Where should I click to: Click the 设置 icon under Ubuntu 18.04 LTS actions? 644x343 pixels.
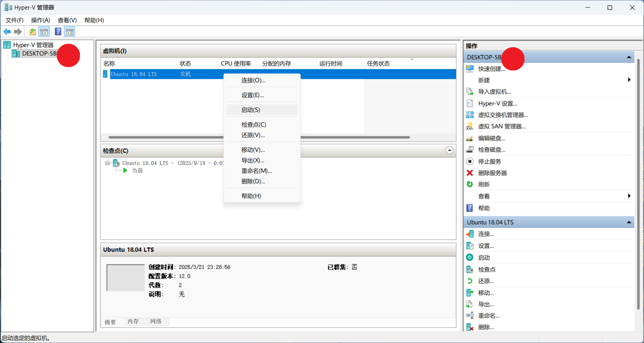tap(470, 246)
